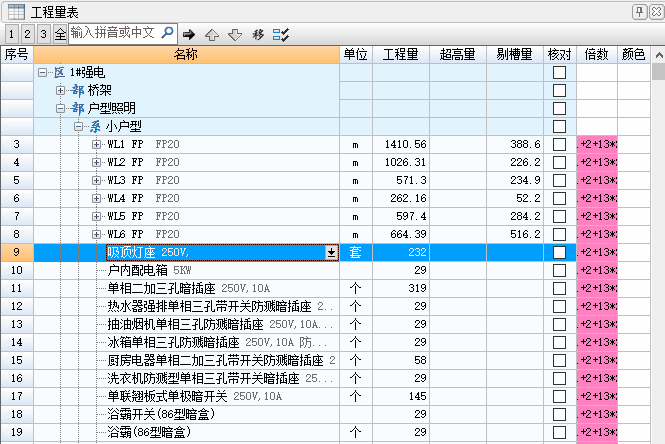Tick the 核对 checkbox for 户内配电箱 row
Image resolution: width=665 pixels, height=444 pixels.
click(559, 271)
